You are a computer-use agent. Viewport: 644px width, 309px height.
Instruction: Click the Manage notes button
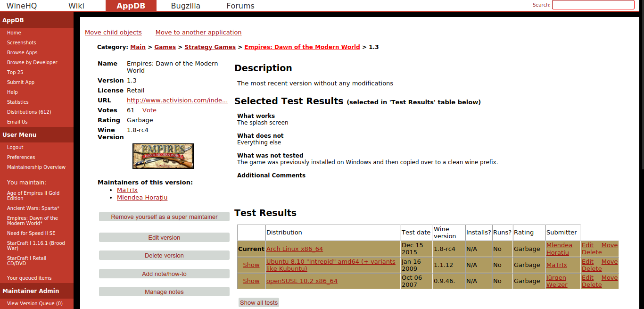click(x=164, y=292)
